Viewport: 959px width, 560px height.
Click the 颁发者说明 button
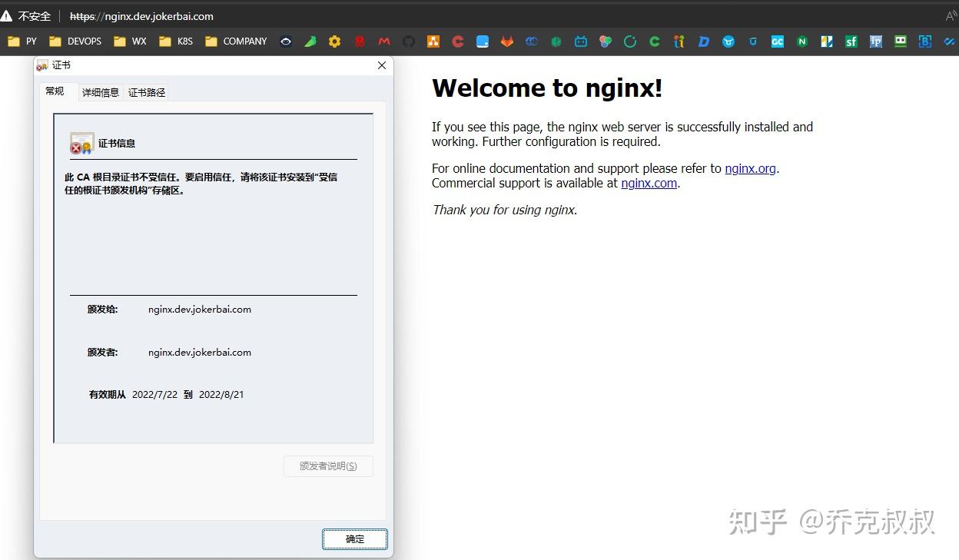(x=328, y=466)
